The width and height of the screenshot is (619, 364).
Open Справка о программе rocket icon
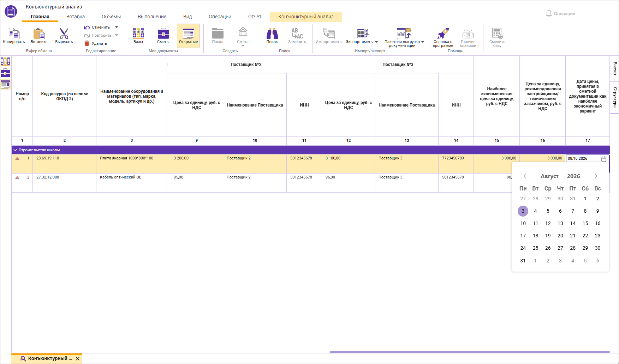click(443, 34)
